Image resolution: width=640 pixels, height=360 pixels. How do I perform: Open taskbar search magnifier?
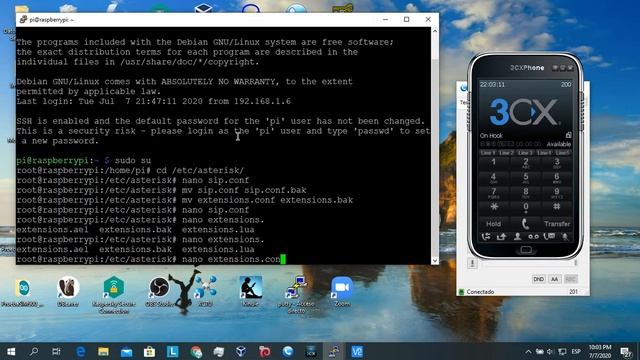[34, 351]
